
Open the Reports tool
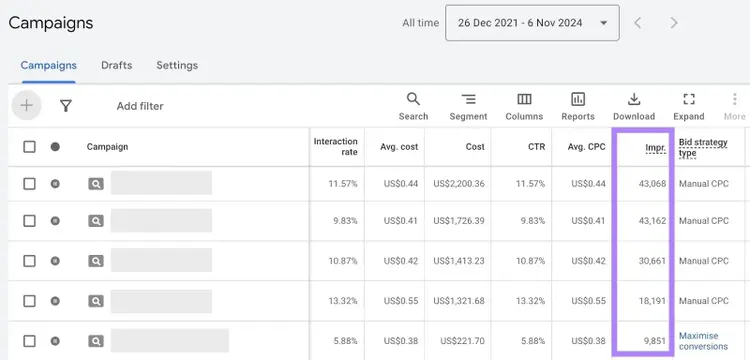pos(578,106)
